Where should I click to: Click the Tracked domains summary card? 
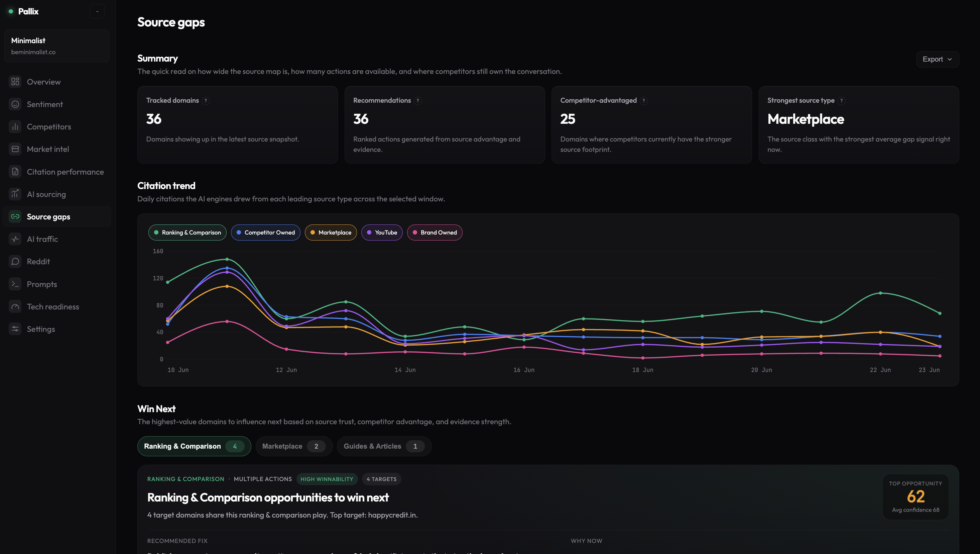(237, 124)
